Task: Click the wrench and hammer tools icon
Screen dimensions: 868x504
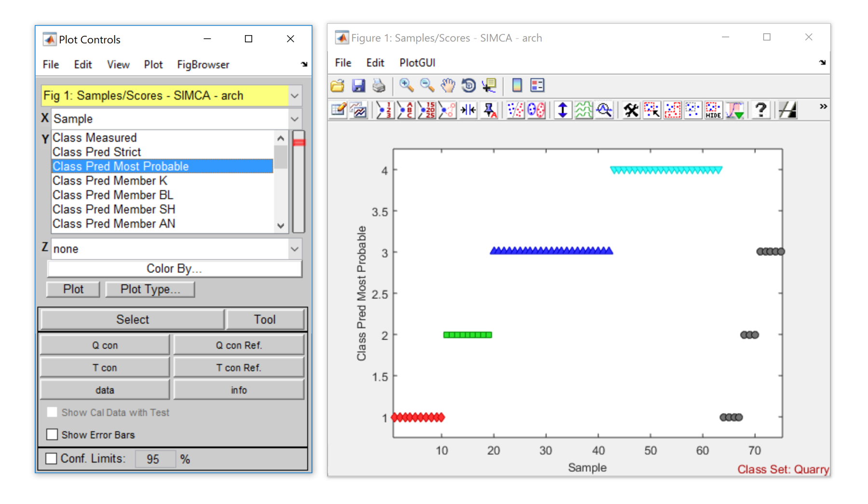Action: point(630,110)
